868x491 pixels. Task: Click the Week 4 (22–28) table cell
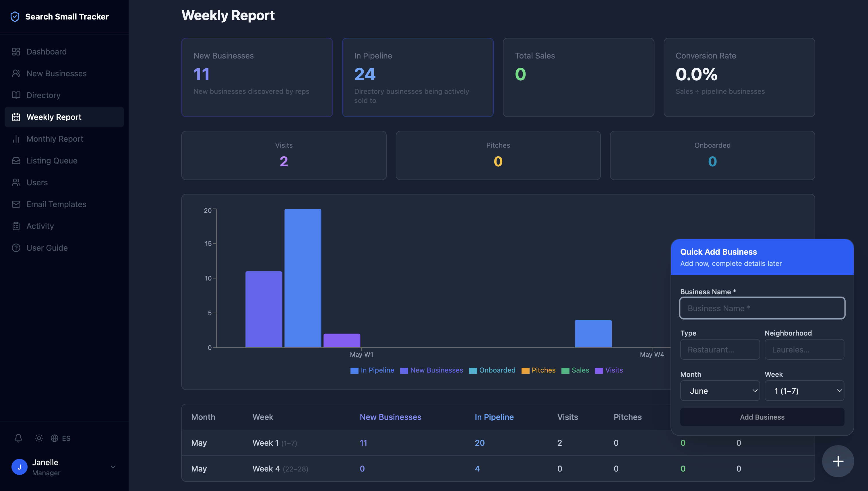tap(280, 469)
